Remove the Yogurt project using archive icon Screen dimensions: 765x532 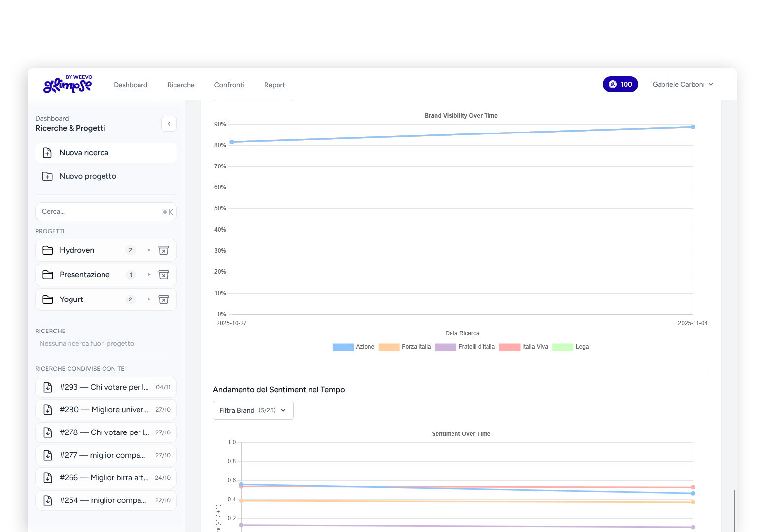(164, 299)
